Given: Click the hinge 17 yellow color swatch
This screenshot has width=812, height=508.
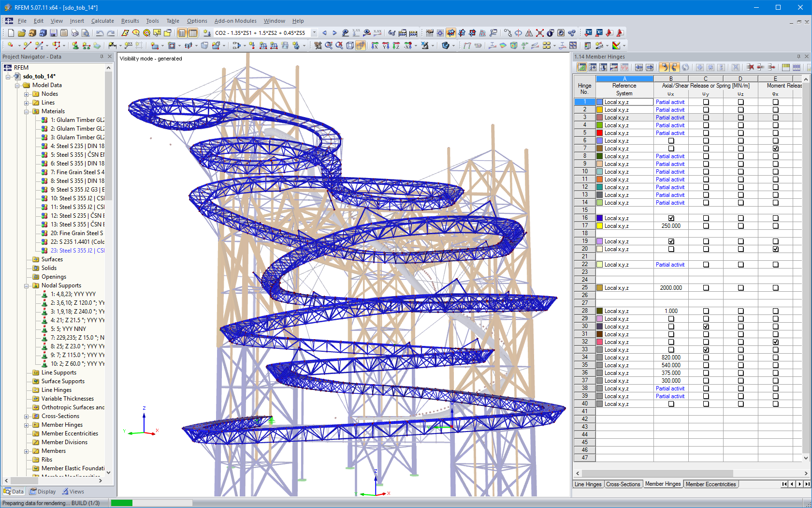Looking at the screenshot, I should point(599,226).
